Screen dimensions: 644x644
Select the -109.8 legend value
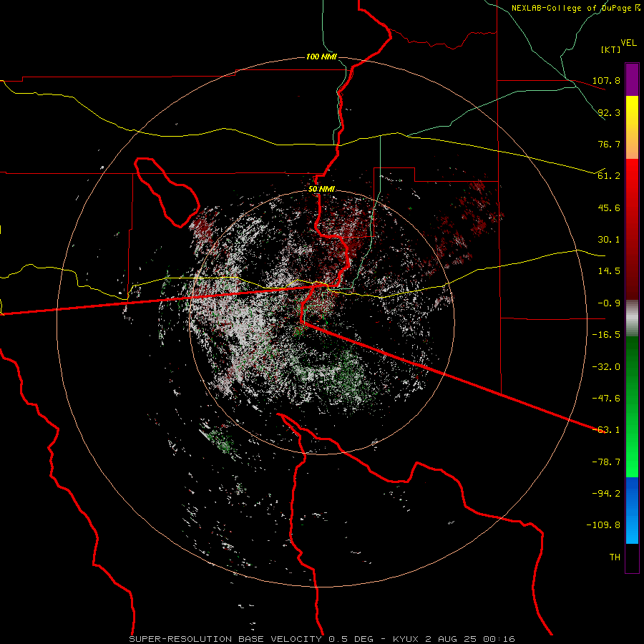coord(603,525)
